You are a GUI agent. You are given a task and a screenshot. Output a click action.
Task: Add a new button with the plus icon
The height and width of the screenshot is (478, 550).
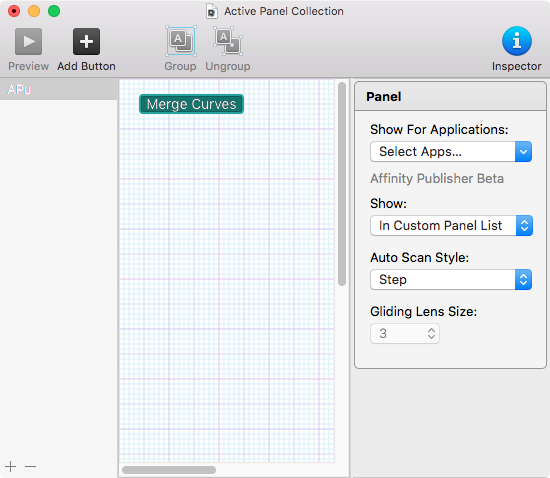[86, 42]
